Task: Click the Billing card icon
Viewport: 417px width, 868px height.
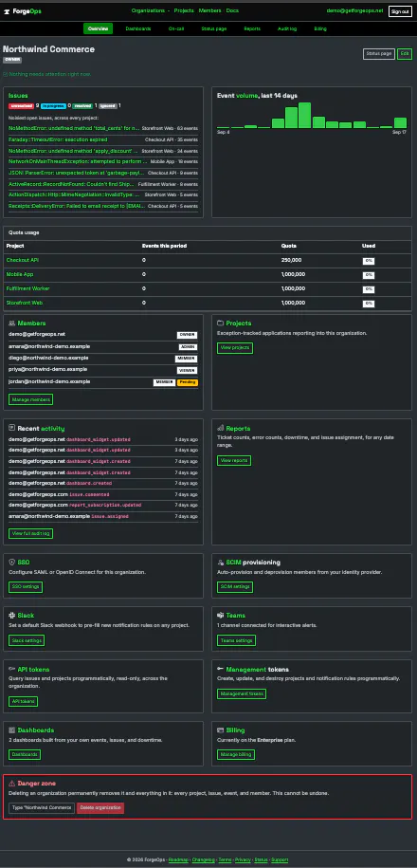Action: (x=220, y=730)
